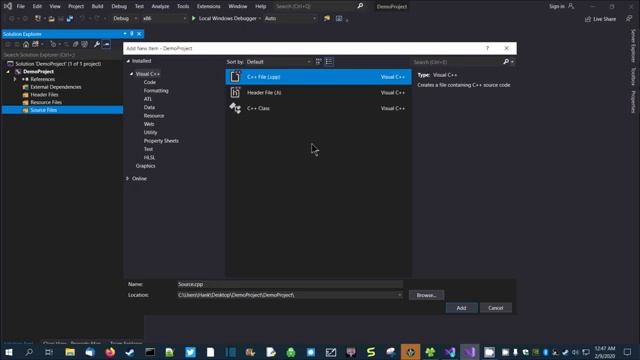
Task: Open Solution Explorer window position dropdown
Action: pos(124,34)
